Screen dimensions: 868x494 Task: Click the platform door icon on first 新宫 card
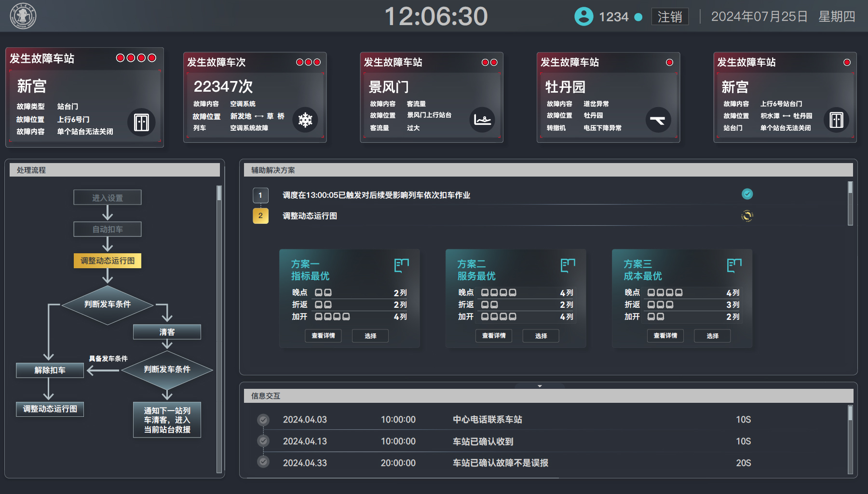(x=141, y=122)
